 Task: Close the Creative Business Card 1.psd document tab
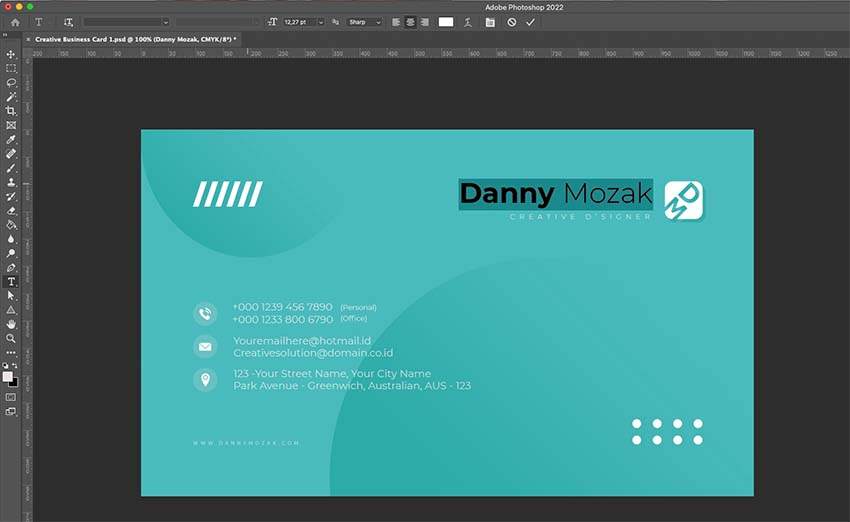tap(28, 39)
